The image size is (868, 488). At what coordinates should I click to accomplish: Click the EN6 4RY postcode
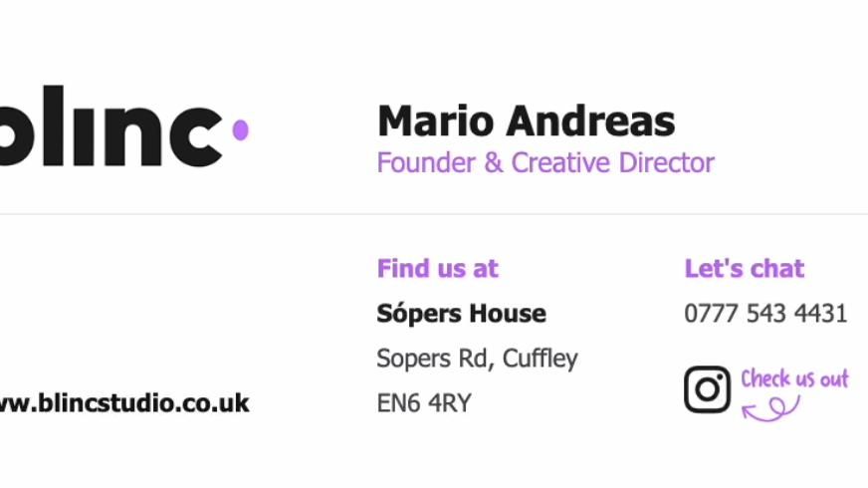coord(423,403)
